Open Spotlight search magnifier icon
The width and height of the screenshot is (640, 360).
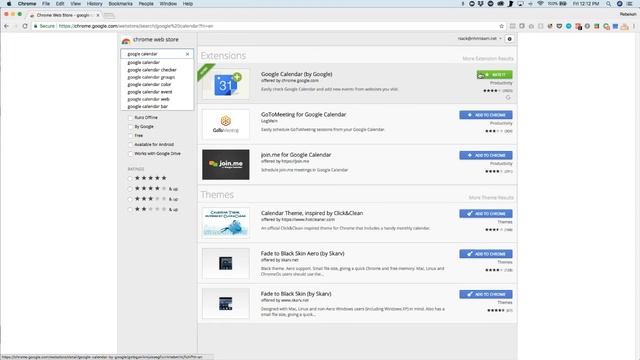[609, 4]
